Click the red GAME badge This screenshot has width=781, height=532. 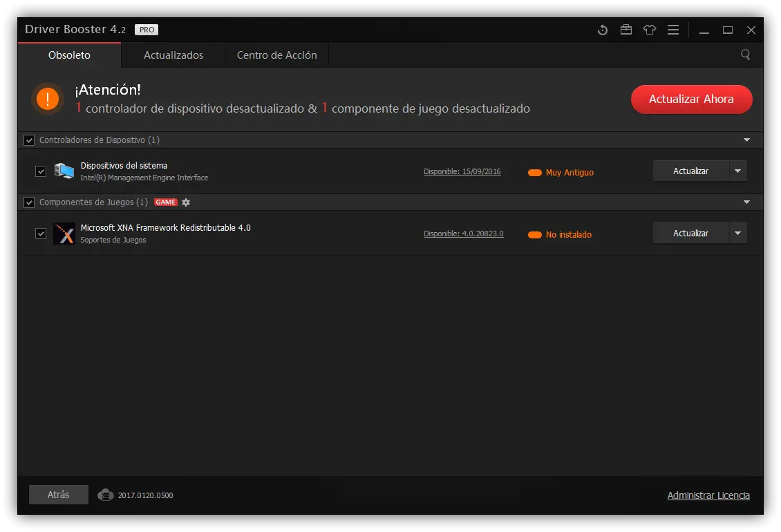point(166,202)
